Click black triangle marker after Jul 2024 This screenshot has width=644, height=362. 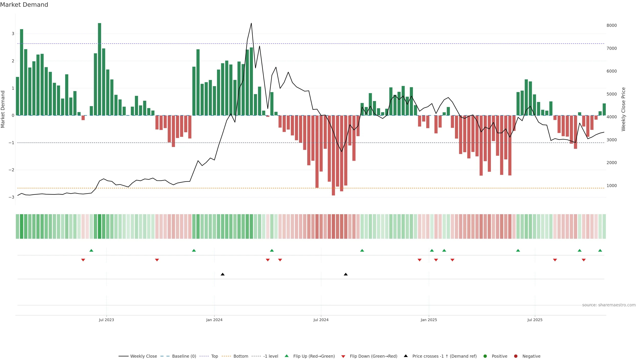345,274
